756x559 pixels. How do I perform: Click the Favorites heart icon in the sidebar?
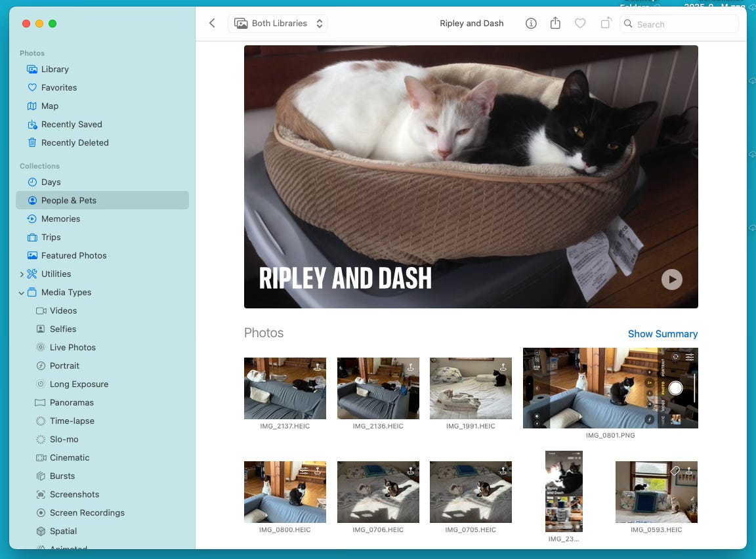click(32, 88)
